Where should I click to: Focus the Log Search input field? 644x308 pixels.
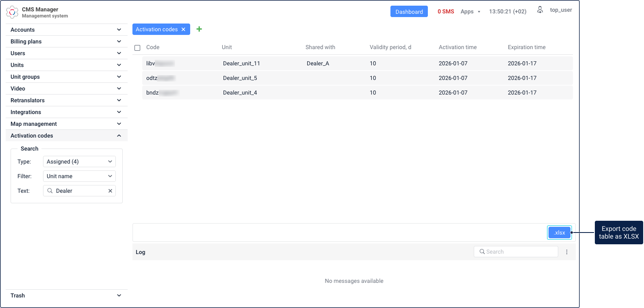tap(516, 252)
